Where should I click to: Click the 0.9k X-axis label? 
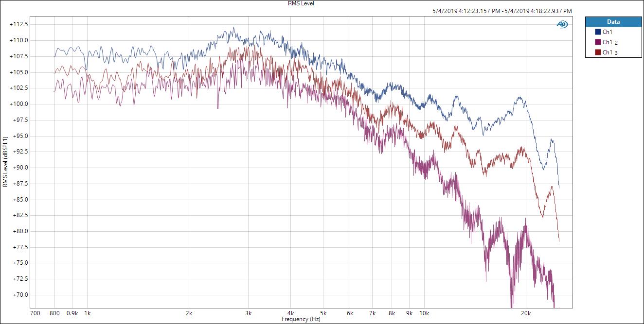pyautogui.click(x=72, y=313)
